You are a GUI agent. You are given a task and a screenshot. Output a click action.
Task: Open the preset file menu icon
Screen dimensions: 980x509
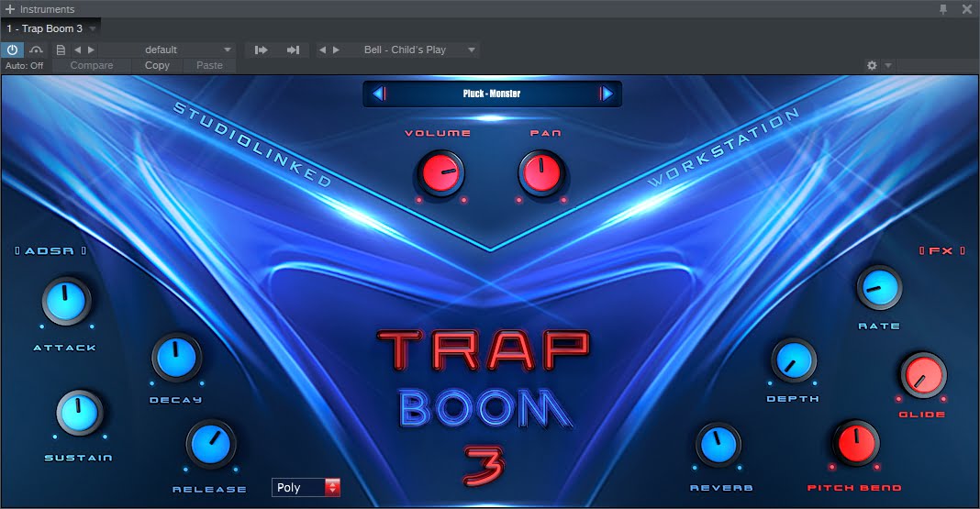pos(61,50)
